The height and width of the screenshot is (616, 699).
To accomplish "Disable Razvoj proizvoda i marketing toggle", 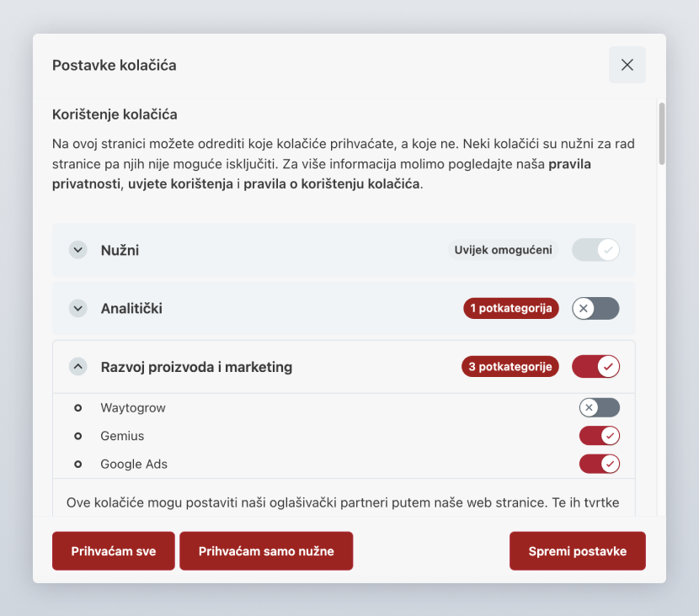I will 595,367.
